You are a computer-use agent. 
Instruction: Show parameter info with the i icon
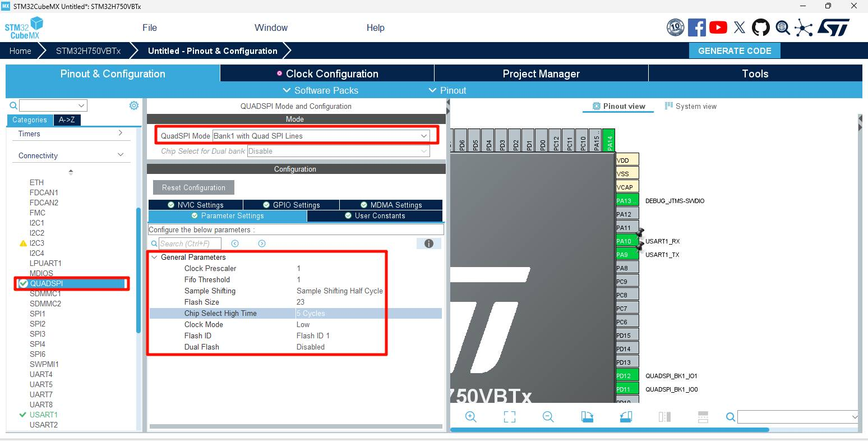(429, 244)
